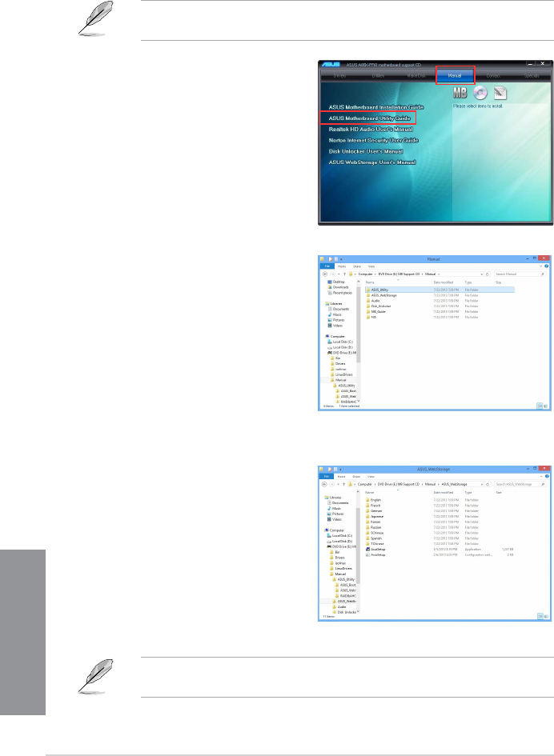
Task: Select Downloads in Manual window sidebar
Action: [338, 287]
